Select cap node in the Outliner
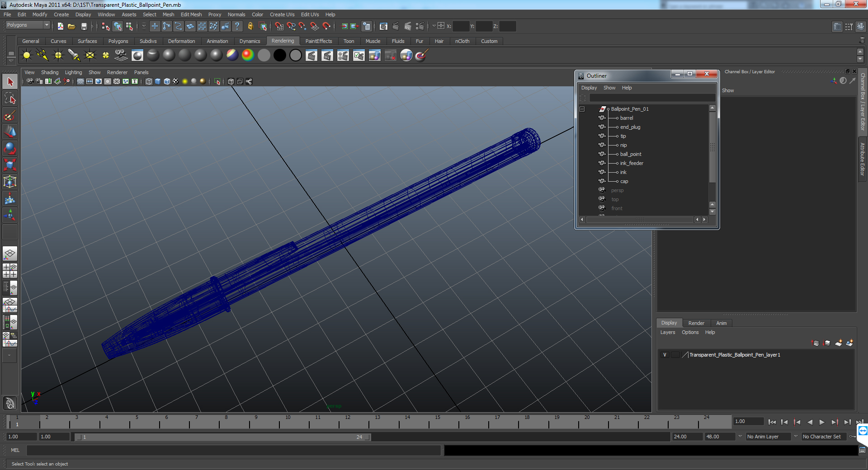 tap(624, 181)
